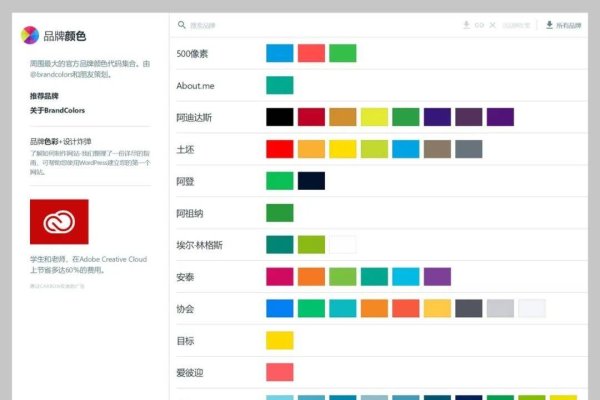The width and height of the screenshot is (600, 400).
Task: Pick the red swatch in 500像素 row
Action: click(311, 53)
